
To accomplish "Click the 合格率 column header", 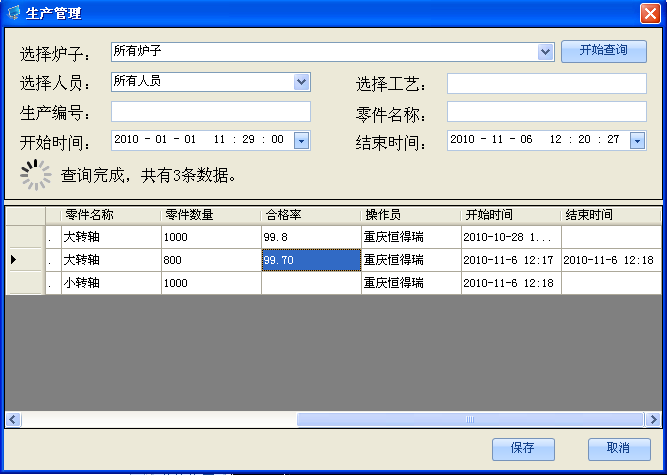I will [x=311, y=215].
